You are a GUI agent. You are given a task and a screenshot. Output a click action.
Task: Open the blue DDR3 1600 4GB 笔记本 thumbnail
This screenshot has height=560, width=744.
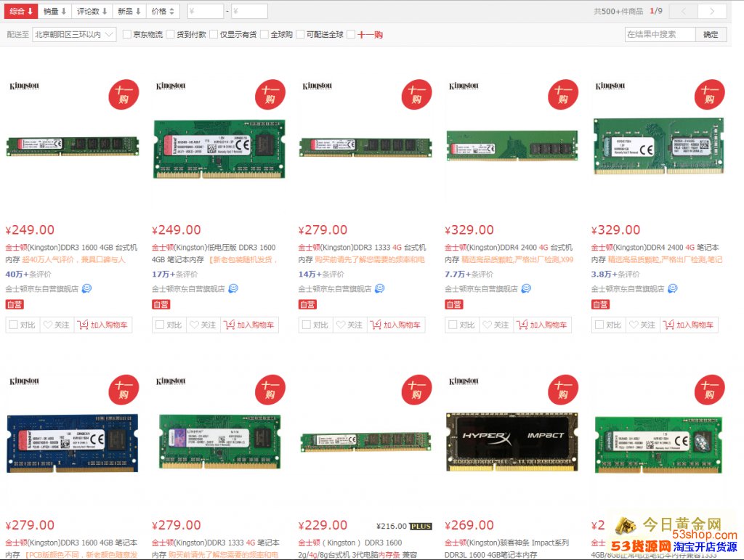point(73,443)
